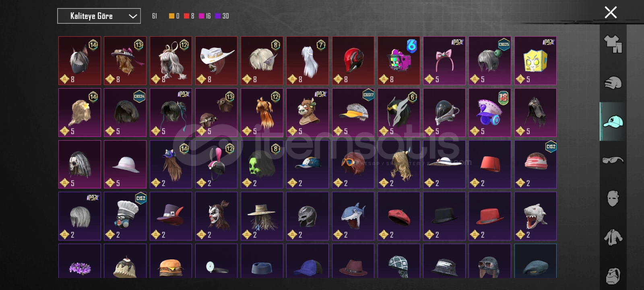The height and width of the screenshot is (290, 644).
Task: Select the cat-ear masked headgear level 14
Action: pyautogui.click(x=80, y=61)
